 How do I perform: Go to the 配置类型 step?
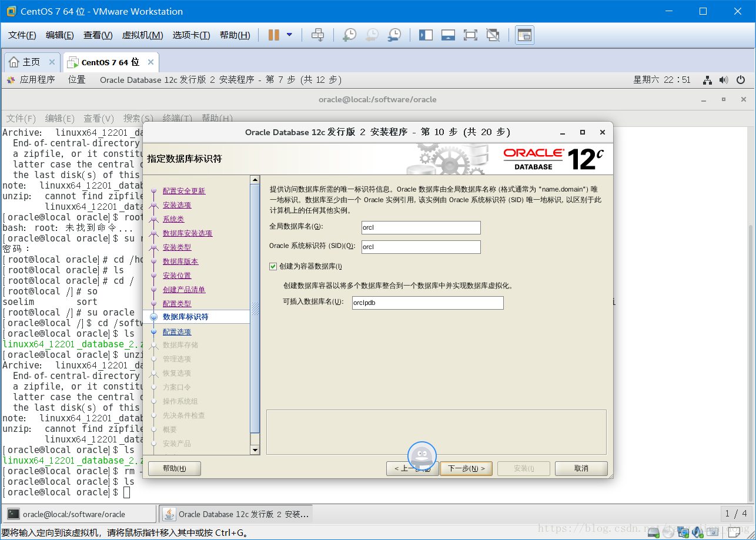(177, 304)
